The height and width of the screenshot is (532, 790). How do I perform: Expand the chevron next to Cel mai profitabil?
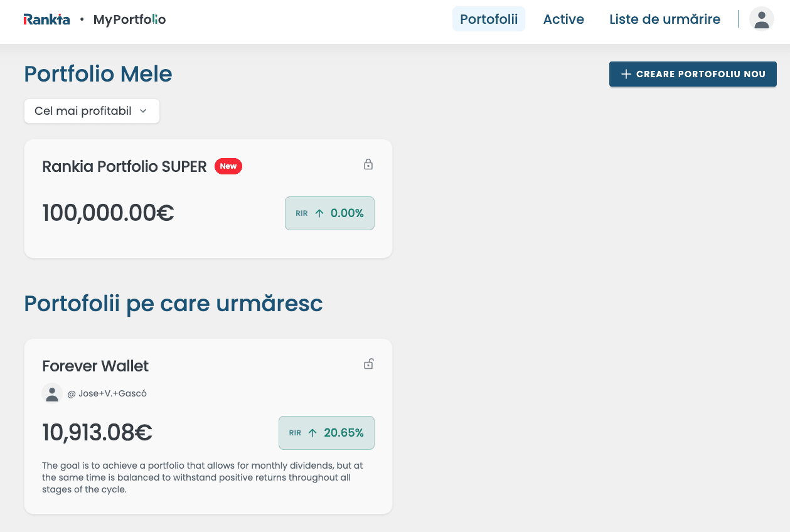point(143,111)
